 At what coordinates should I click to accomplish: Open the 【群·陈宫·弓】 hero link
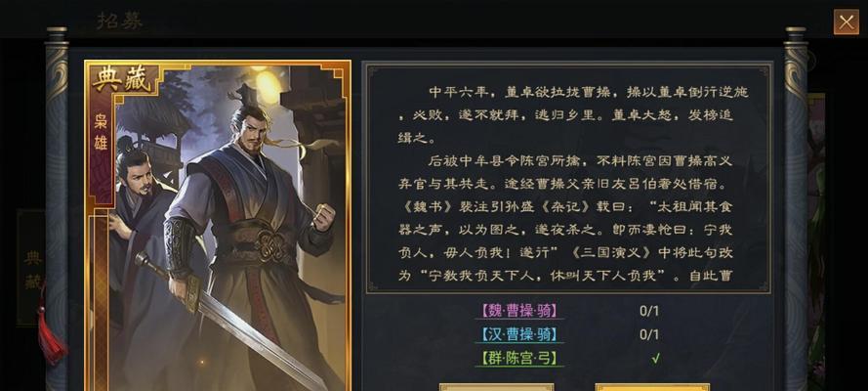(x=519, y=359)
